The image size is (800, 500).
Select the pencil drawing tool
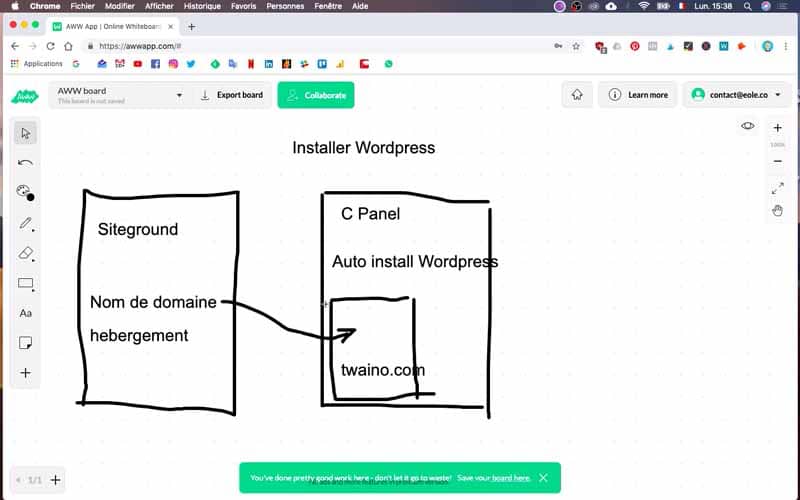coord(26,223)
